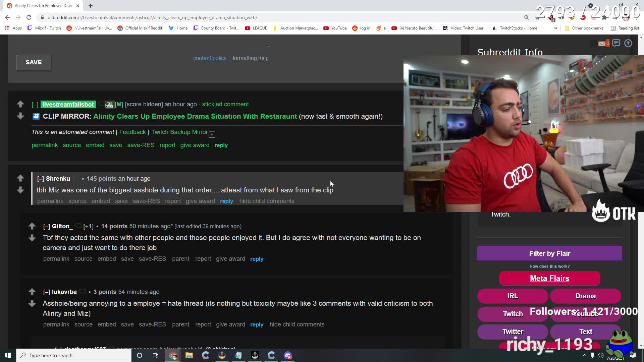Image resolution: width=644 pixels, height=362 pixels.
Task: Open the formatting help link
Action: click(x=250, y=58)
